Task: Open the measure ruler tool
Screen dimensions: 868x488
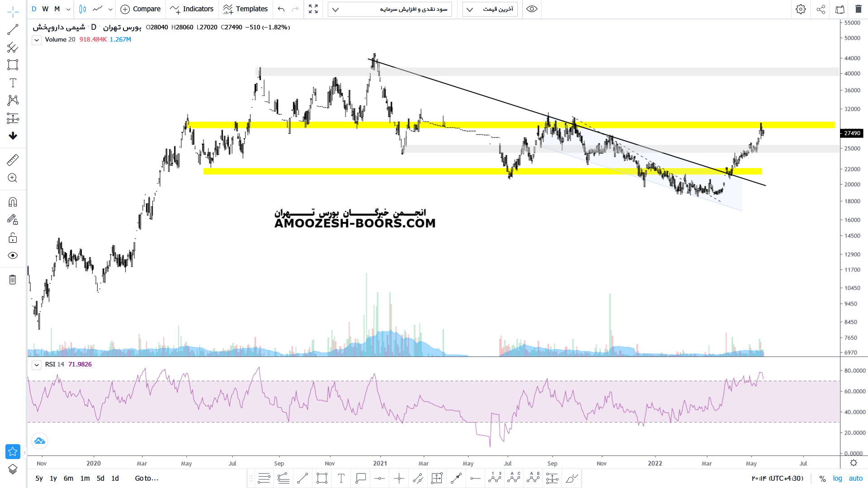Action: 13,160
